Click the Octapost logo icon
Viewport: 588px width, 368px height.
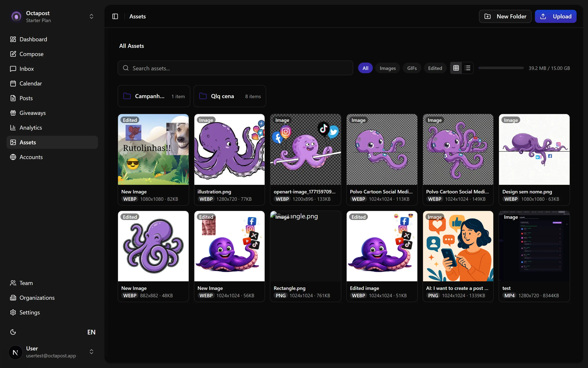tap(16, 17)
